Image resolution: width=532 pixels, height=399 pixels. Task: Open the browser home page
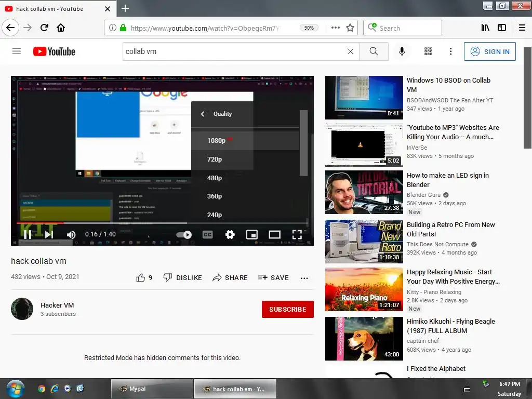61,28
